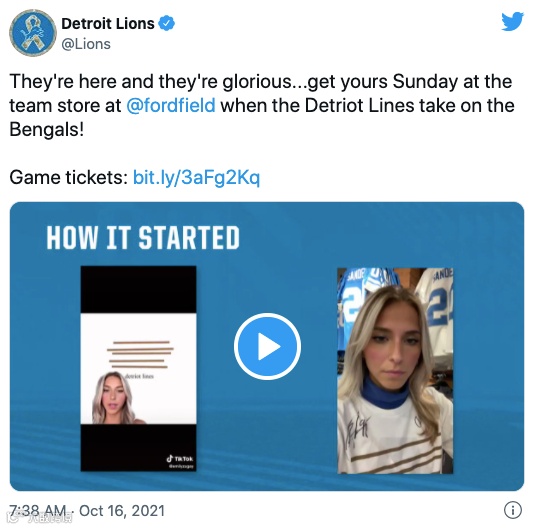536x529 pixels.
Task: Click the Twitter bird logo
Action: pyautogui.click(x=512, y=22)
